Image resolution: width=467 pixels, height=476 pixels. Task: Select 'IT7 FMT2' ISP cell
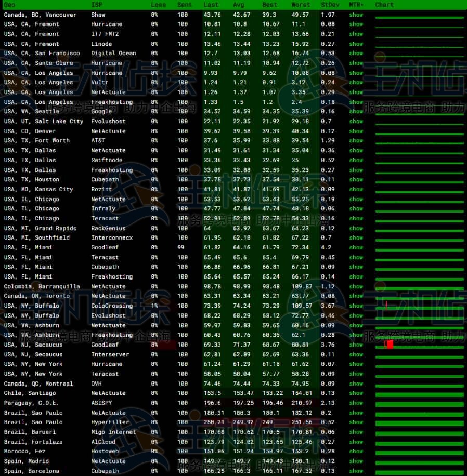coord(105,34)
